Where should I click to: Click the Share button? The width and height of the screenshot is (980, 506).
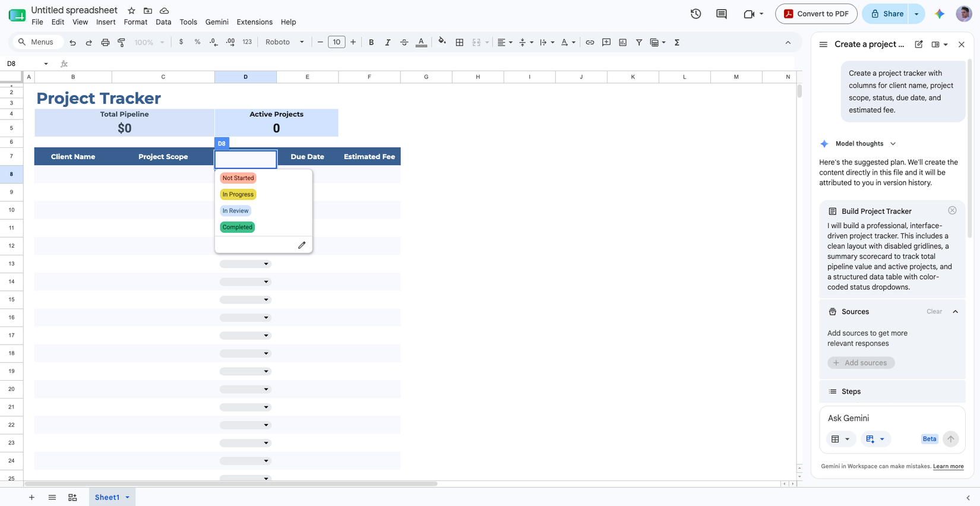887,14
